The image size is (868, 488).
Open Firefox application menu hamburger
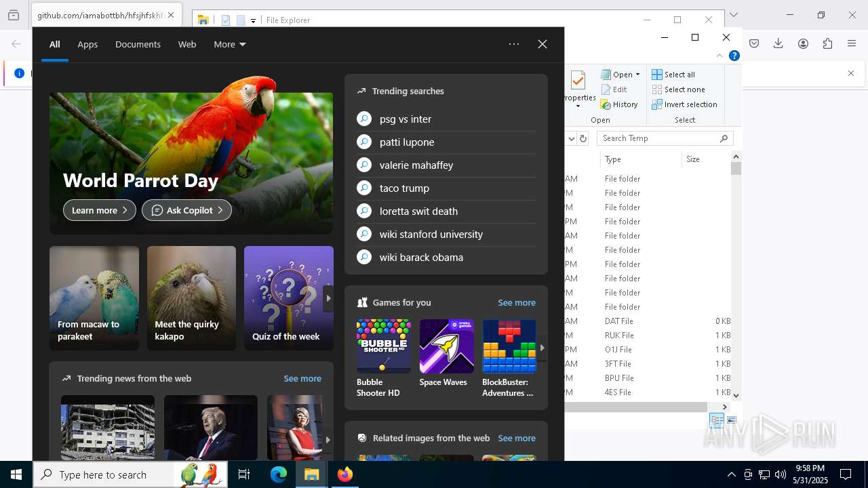tap(852, 43)
